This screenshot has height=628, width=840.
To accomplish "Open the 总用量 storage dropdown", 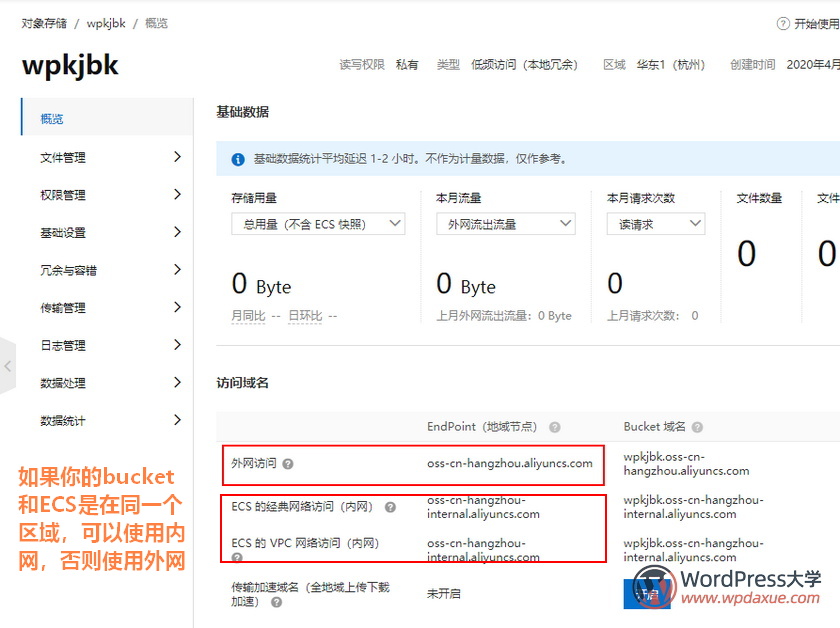I will pyautogui.click(x=321, y=223).
